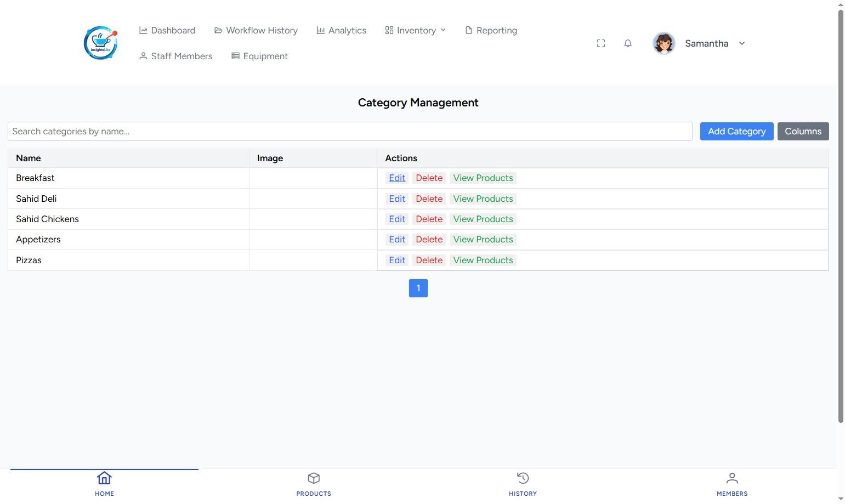Image resolution: width=845 pixels, height=504 pixels.
Task: Select pagination page 1
Action: pyautogui.click(x=418, y=288)
